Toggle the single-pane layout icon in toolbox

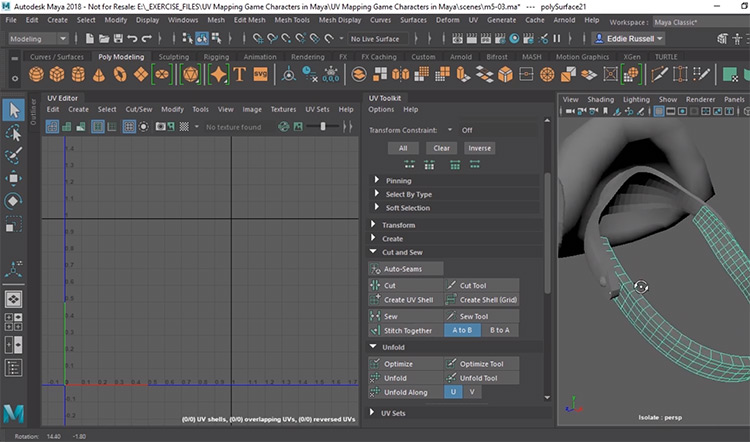tap(13, 299)
